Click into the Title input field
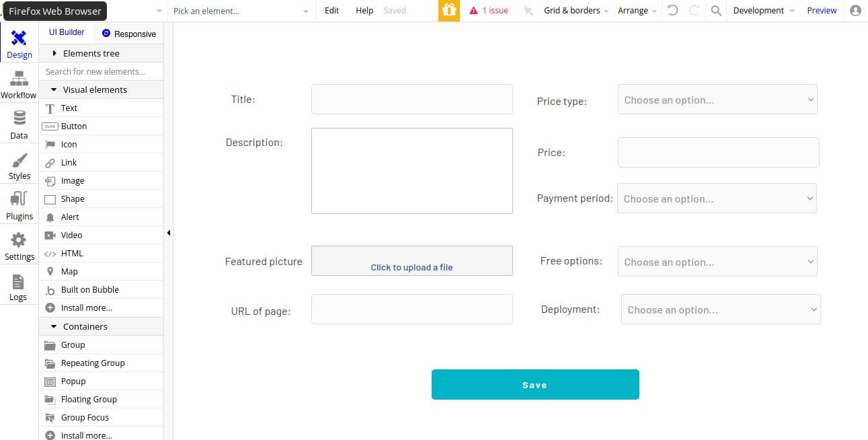Screen dimensions: 868x440 [x=411, y=99]
